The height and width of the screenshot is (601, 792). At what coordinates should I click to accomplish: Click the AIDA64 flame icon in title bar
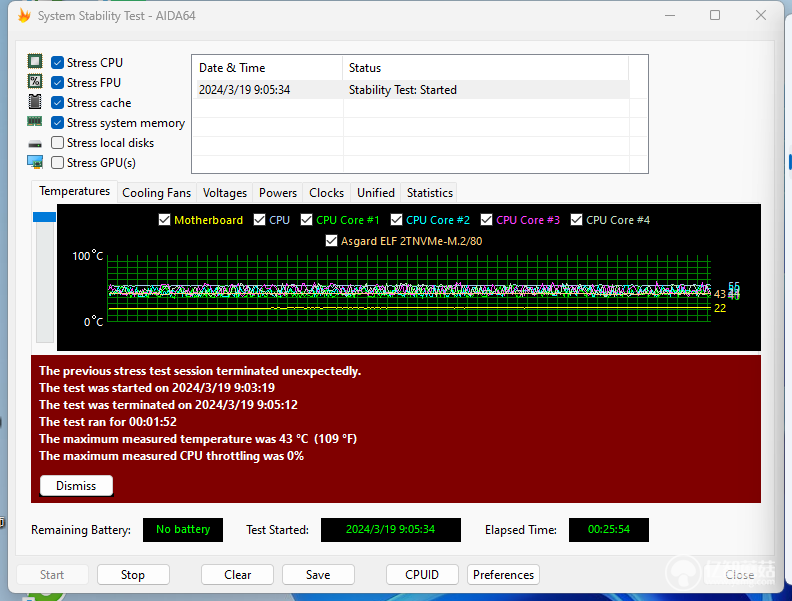24,16
